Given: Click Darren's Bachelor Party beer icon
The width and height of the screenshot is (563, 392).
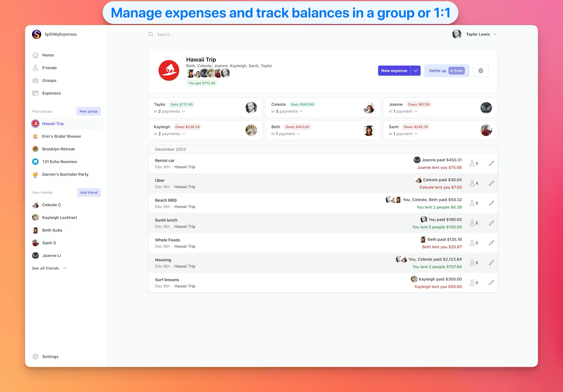Looking at the screenshot, I should (35, 174).
